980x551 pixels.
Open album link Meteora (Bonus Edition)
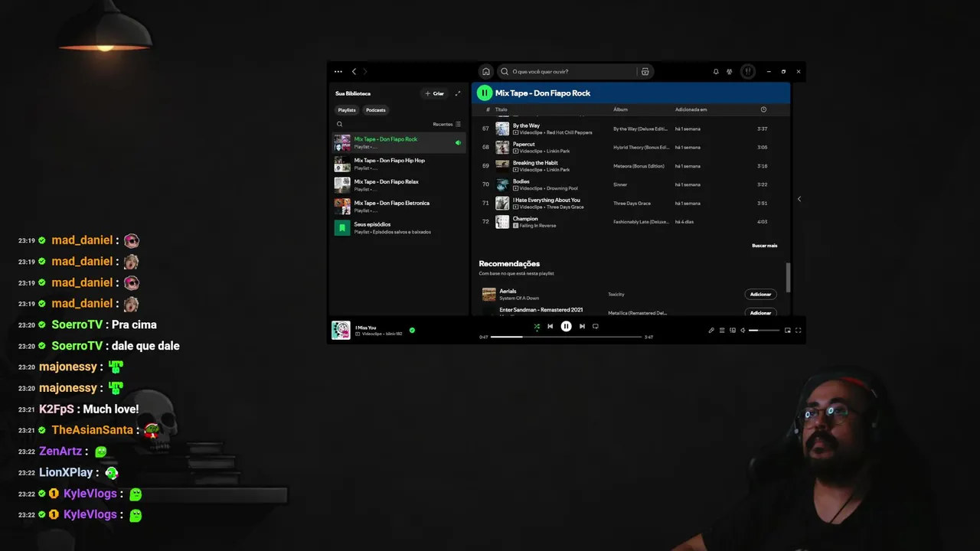click(640, 166)
